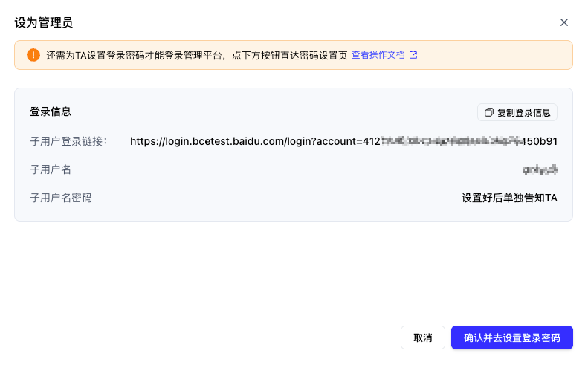
Task: Click the 设置好后单独告知TA text
Action: coord(509,198)
